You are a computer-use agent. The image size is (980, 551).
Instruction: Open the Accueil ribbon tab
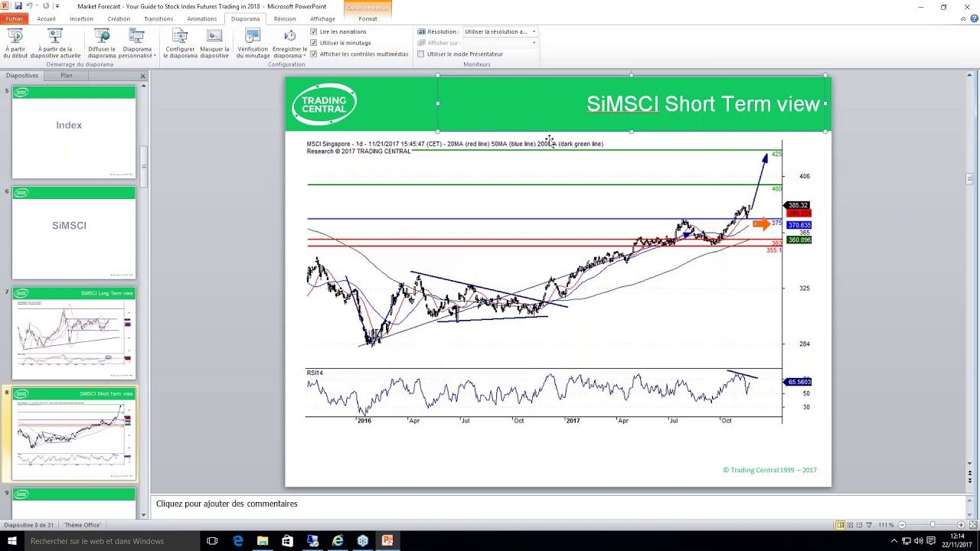[46, 18]
